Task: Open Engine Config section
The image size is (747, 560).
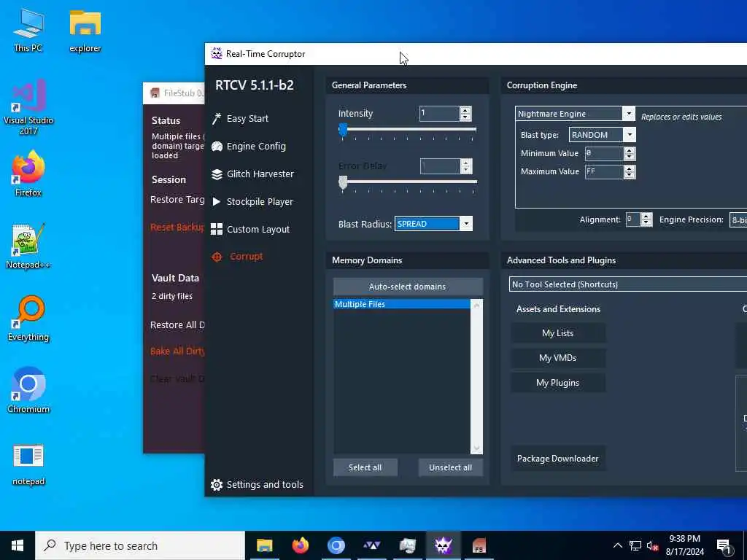Action: tap(256, 146)
